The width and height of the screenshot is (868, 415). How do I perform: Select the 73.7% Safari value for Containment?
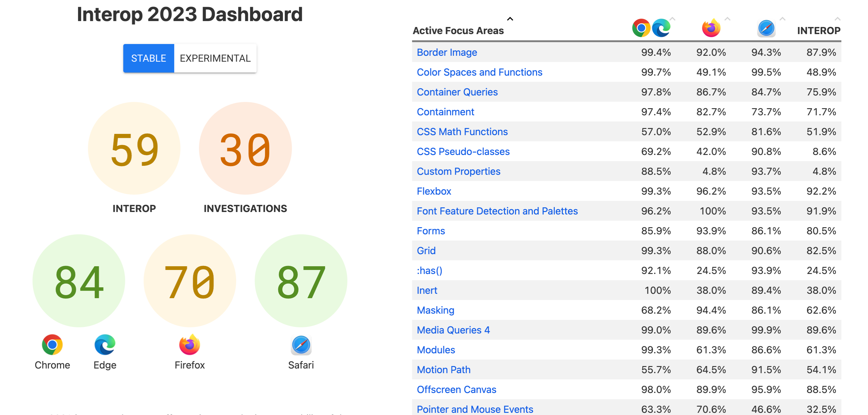point(766,112)
